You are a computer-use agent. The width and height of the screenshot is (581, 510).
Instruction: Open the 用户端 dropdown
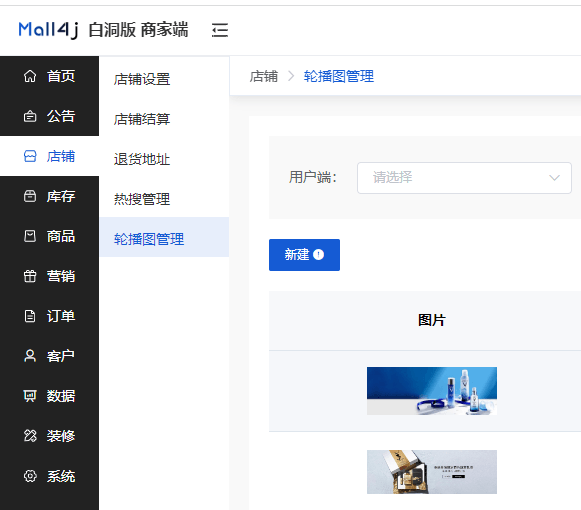click(x=464, y=178)
